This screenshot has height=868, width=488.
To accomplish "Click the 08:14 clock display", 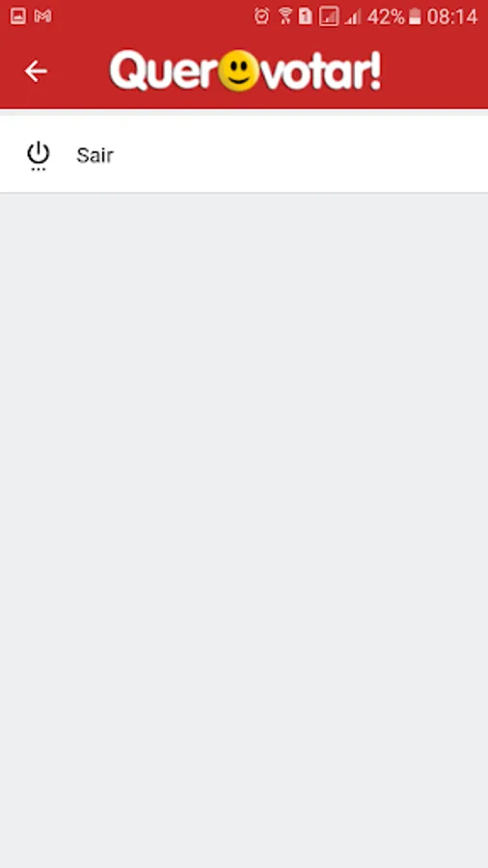I will (x=452, y=17).
